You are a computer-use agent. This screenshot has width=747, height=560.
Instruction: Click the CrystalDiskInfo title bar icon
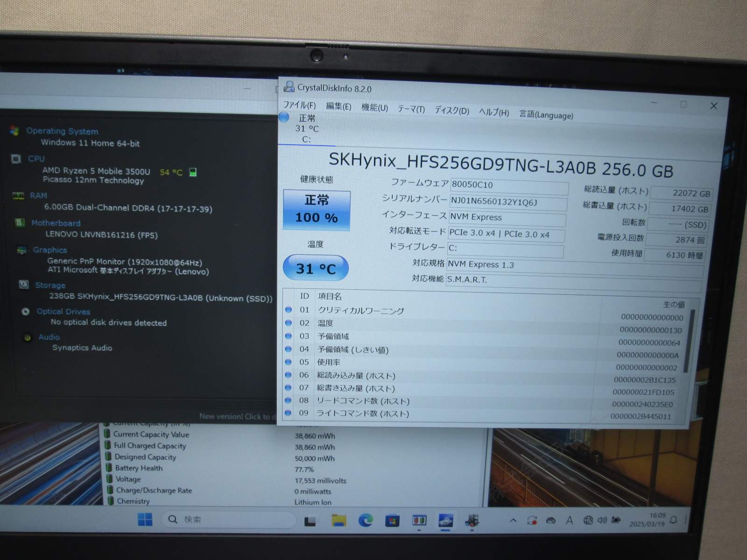click(x=289, y=86)
